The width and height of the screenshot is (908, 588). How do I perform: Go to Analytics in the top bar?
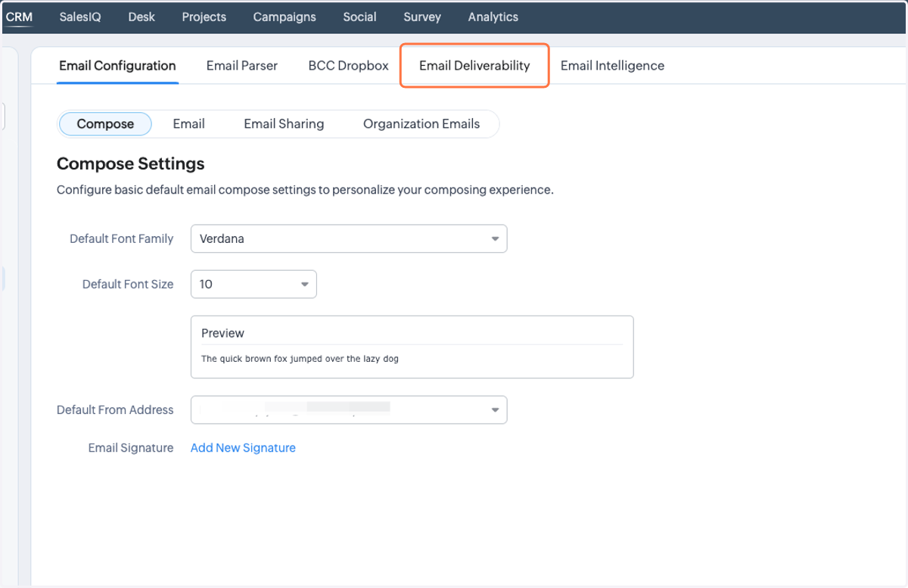(493, 17)
